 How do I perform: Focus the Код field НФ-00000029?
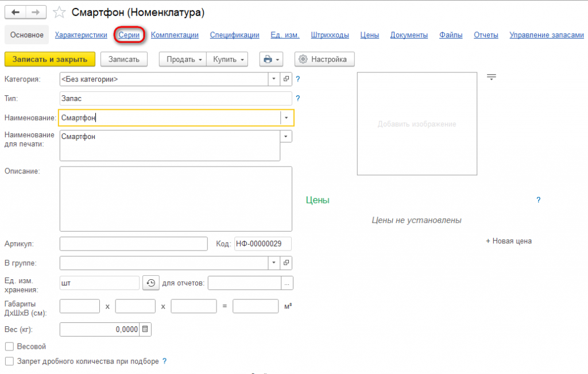(x=262, y=244)
